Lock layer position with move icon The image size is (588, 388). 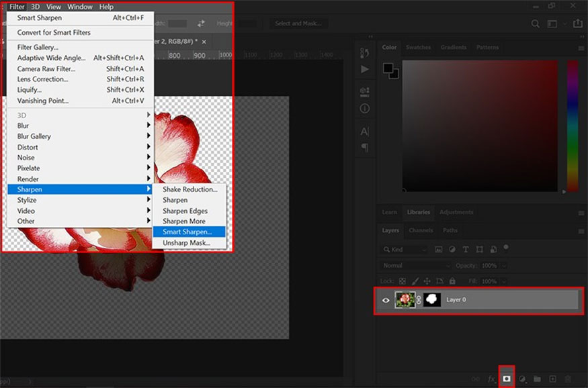pos(427,281)
